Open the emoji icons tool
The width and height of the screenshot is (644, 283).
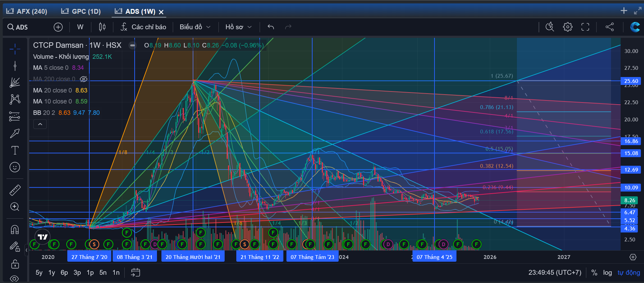click(x=15, y=167)
